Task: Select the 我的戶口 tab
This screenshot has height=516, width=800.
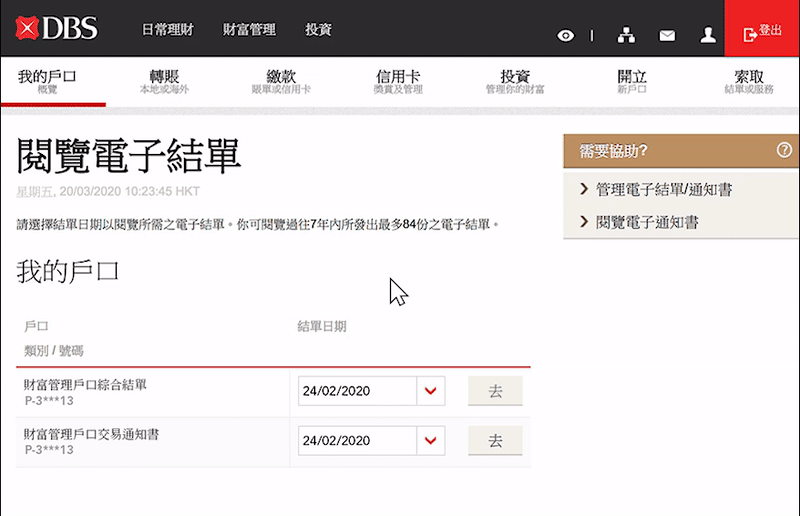Action: 48,81
